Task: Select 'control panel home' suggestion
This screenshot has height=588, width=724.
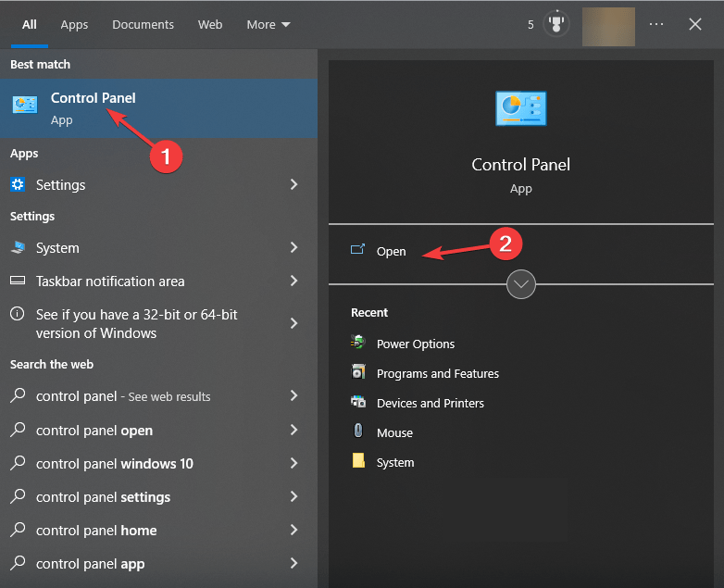Action: [x=158, y=531]
